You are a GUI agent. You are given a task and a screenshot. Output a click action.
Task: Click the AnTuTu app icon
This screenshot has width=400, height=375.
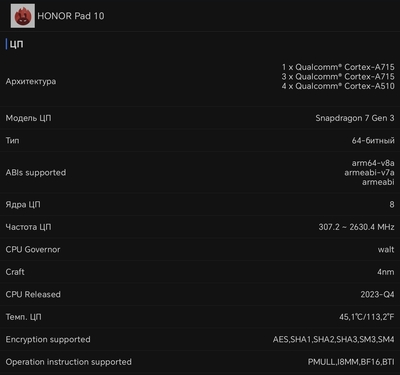click(x=23, y=16)
